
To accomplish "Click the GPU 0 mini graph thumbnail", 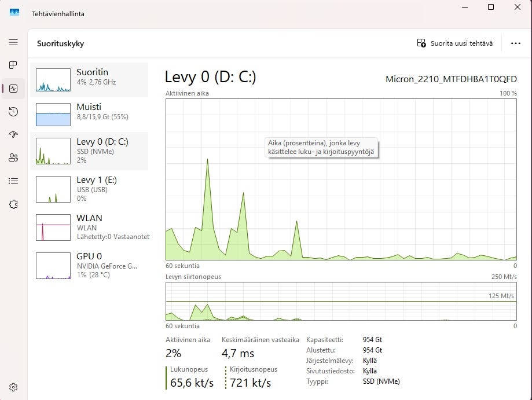I will pos(53,265).
